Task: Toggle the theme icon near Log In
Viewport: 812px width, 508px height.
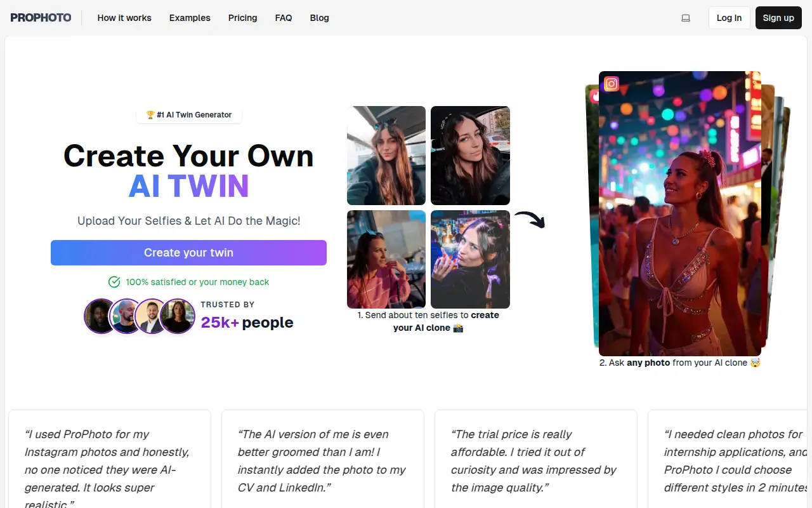Action: tap(686, 18)
